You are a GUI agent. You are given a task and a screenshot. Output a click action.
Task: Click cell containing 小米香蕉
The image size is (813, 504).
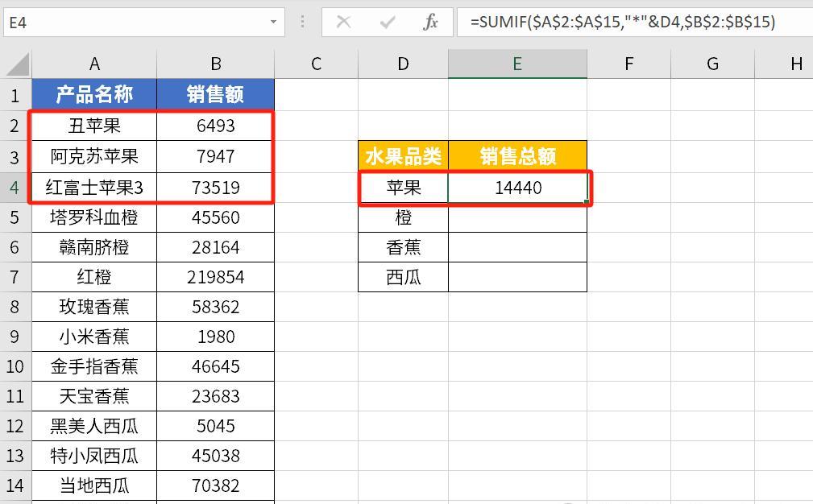pos(93,337)
